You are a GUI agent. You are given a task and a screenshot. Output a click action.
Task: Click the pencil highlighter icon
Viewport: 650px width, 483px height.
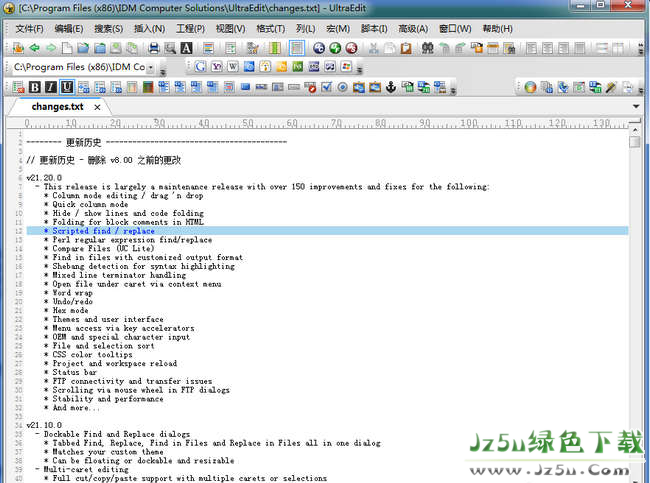611,87
